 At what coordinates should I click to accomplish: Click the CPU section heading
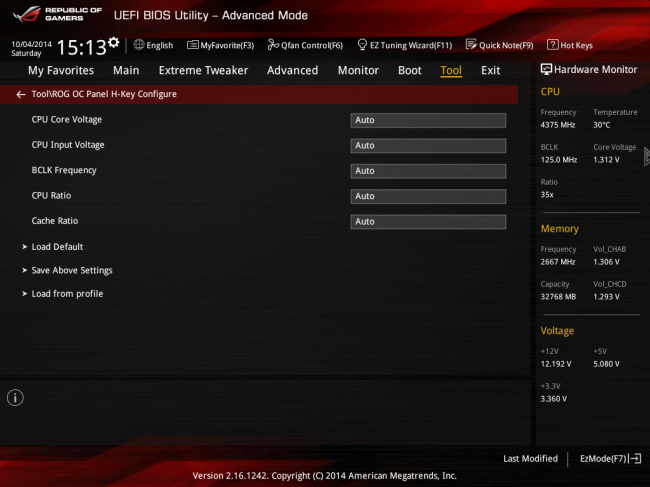[x=550, y=92]
